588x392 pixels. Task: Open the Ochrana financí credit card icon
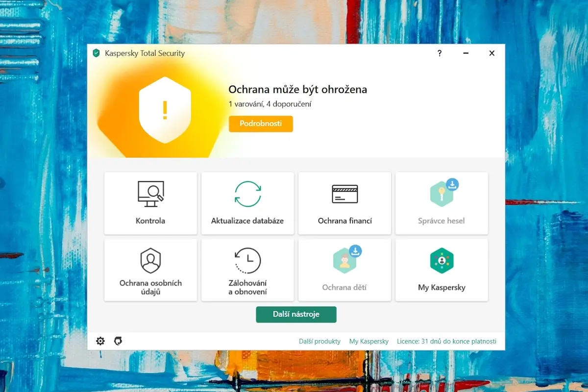[x=344, y=194]
